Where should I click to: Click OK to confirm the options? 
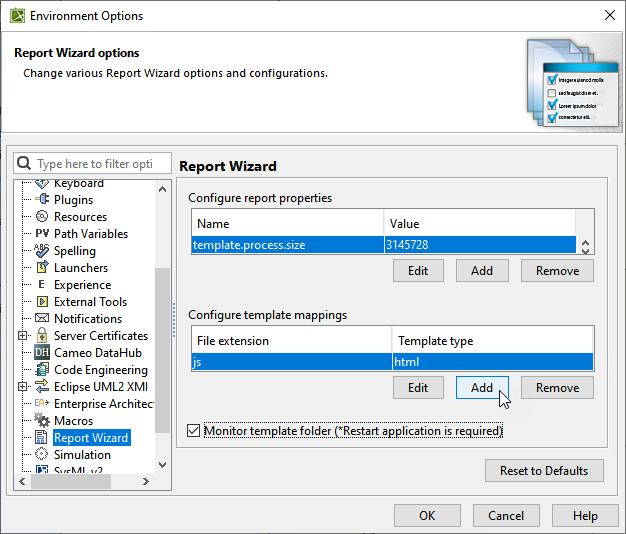click(x=427, y=516)
